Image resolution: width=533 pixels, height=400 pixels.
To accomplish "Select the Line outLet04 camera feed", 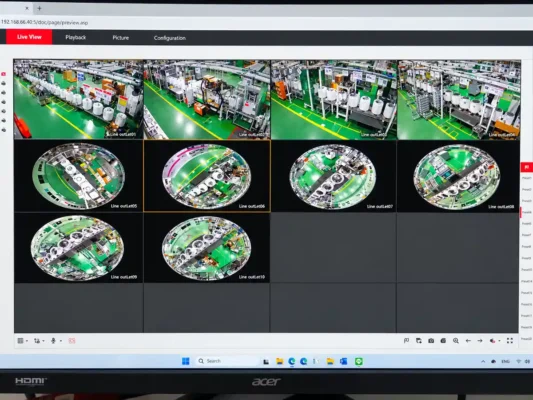I will [459, 100].
